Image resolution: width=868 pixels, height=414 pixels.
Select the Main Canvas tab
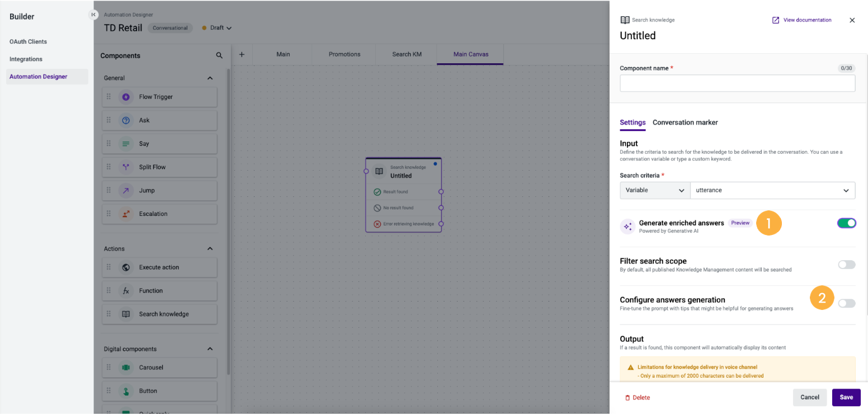(x=470, y=54)
